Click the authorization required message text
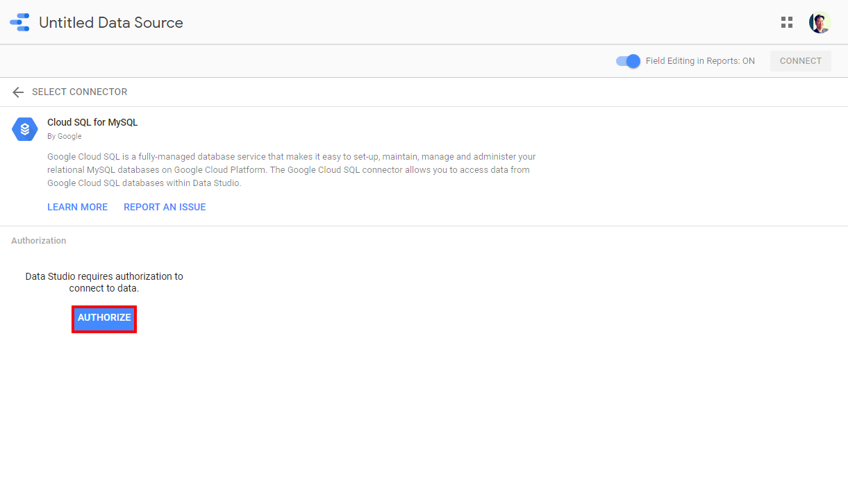 (104, 282)
